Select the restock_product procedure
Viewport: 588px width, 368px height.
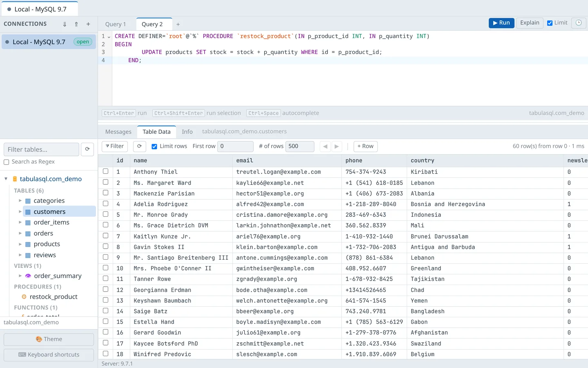tap(53, 297)
